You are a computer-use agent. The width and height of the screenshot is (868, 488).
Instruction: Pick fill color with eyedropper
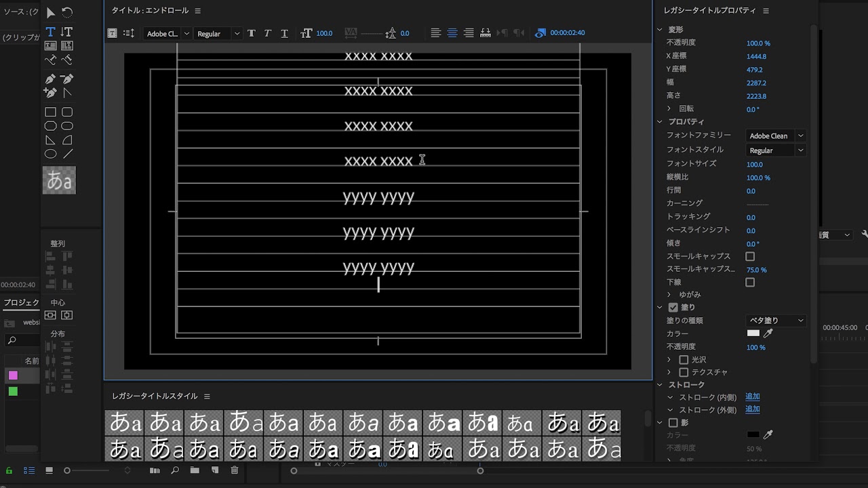[x=768, y=333]
